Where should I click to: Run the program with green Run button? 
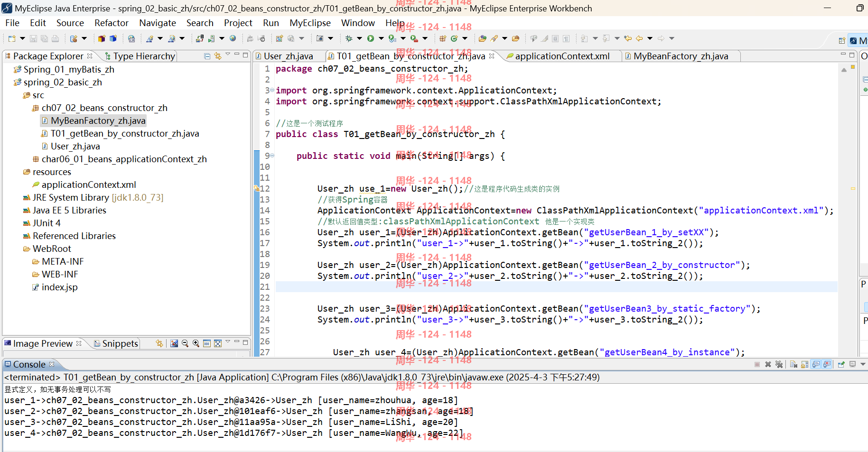point(370,38)
